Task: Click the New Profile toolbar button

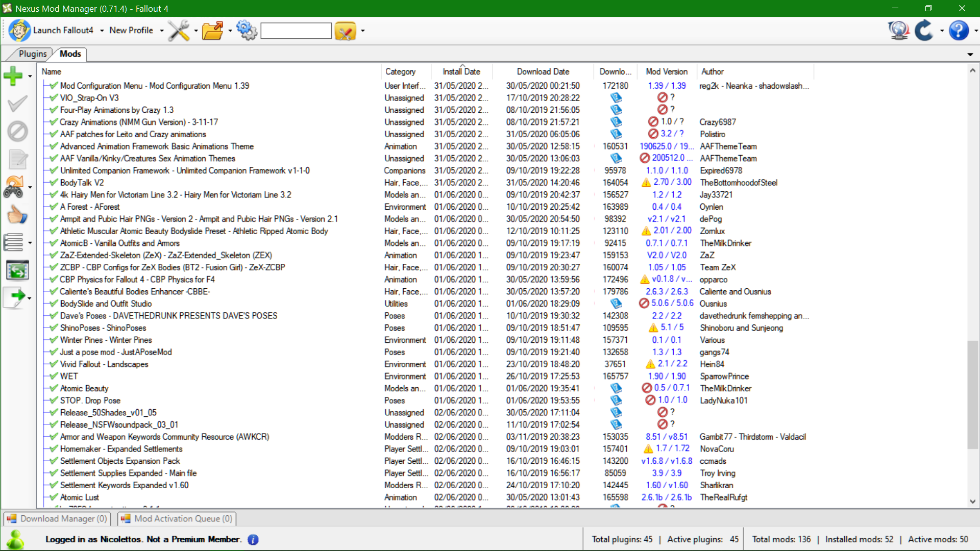Action: point(131,31)
